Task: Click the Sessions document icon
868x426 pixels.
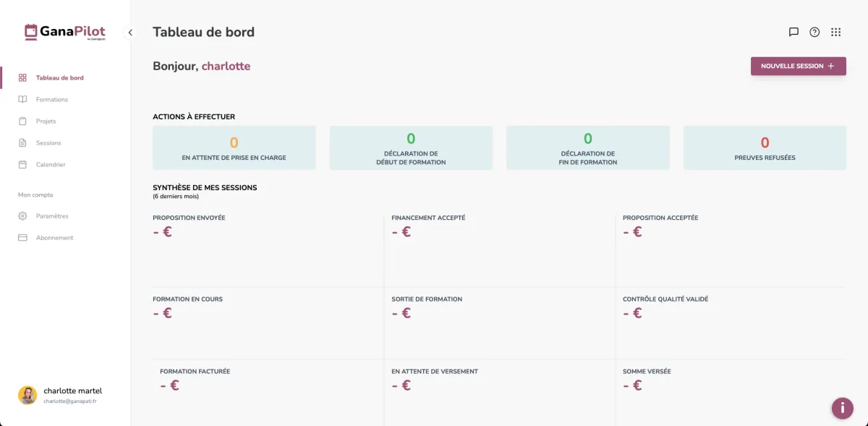Action: click(22, 143)
